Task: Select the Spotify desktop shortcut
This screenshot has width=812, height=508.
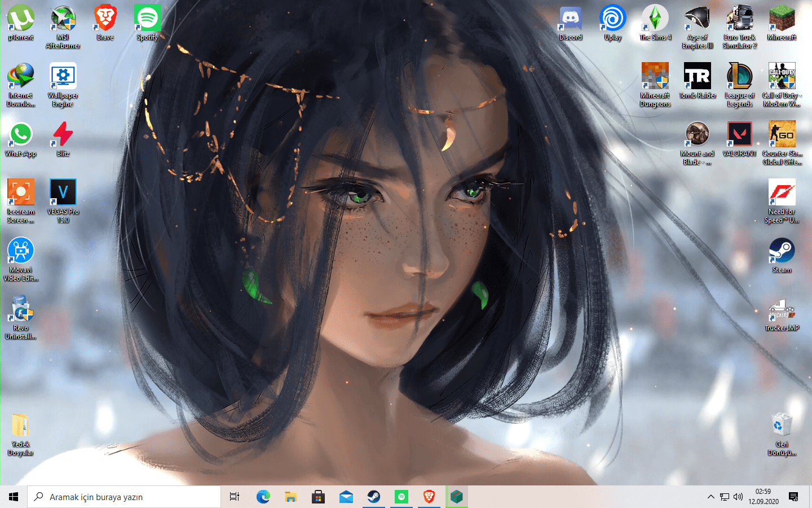Action: tap(147, 23)
